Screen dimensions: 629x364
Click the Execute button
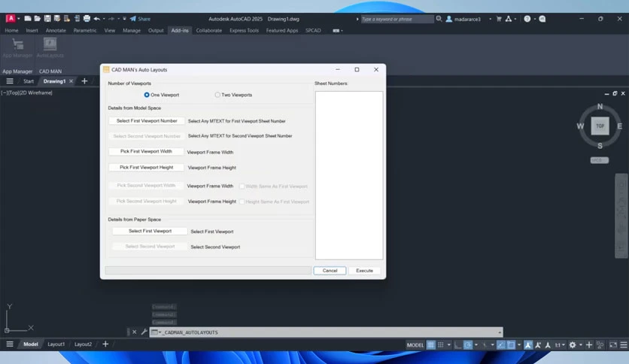(364, 271)
